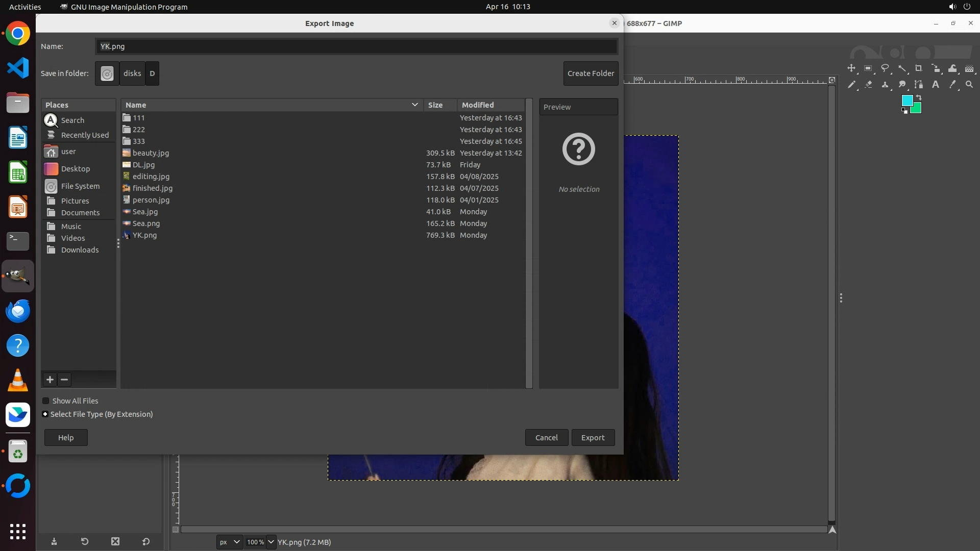The width and height of the screenshot is (980, 551).
Task: Open the px unit dropdown
Action: click(x=229, y=542)
